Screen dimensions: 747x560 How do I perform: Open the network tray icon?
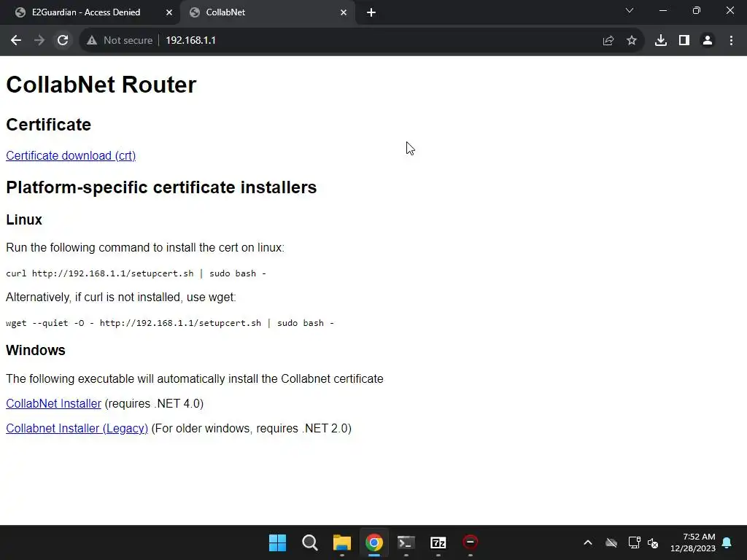[634, 542]
